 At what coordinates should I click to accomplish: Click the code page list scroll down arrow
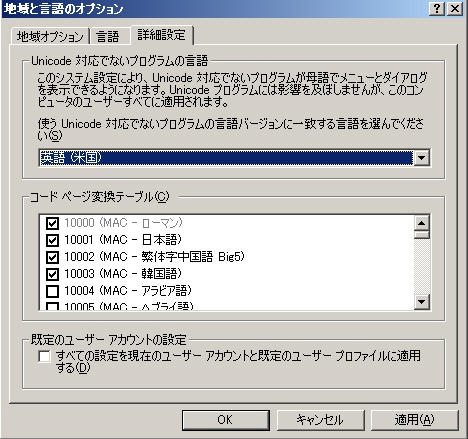pos(422,302)
